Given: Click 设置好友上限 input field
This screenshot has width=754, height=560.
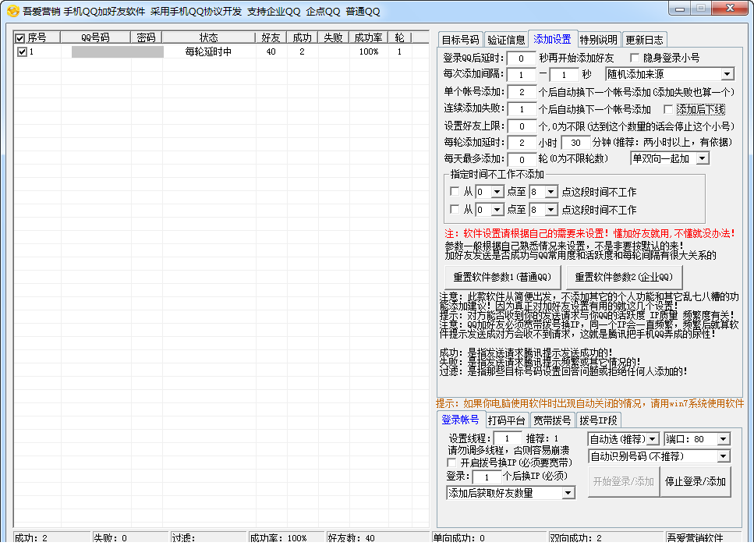Looking at the screenshot, I should [x=522, y=126].
